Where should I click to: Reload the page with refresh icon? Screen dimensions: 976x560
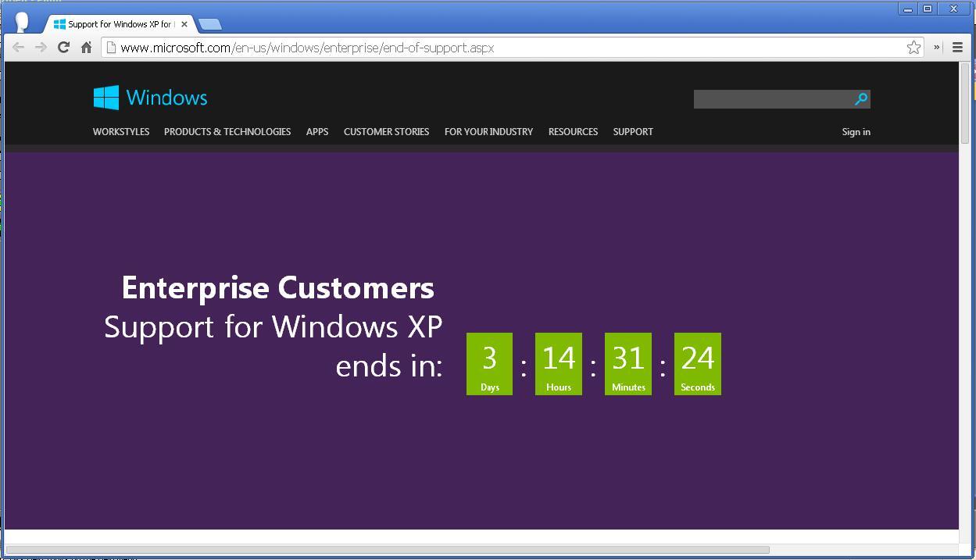click(64, 48)
